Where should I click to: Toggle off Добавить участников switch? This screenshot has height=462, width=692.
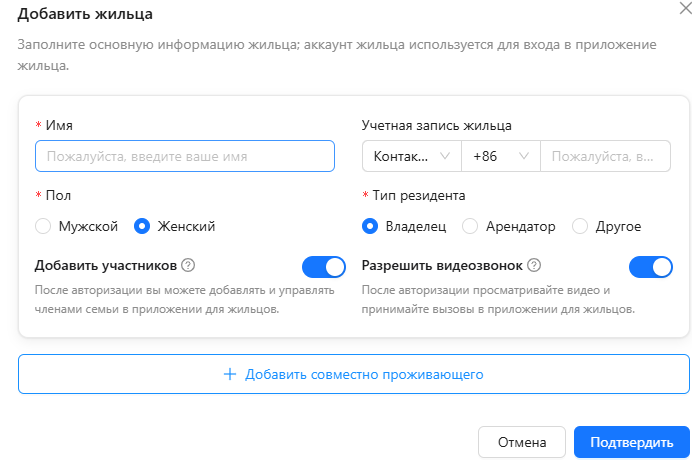[324, 267]
